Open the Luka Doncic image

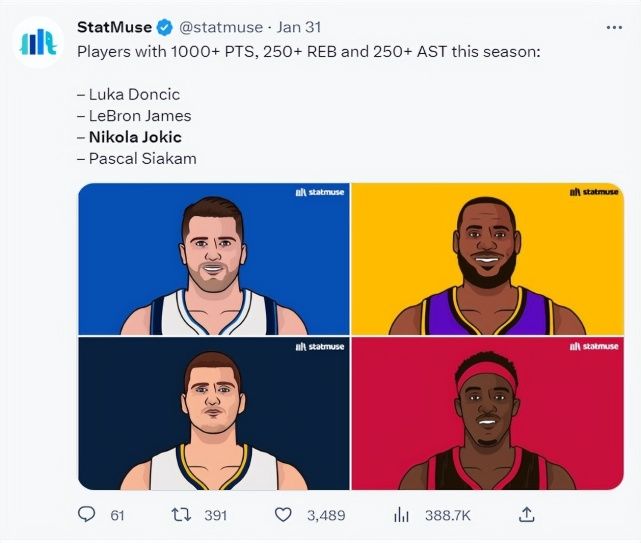click(214, 259)
